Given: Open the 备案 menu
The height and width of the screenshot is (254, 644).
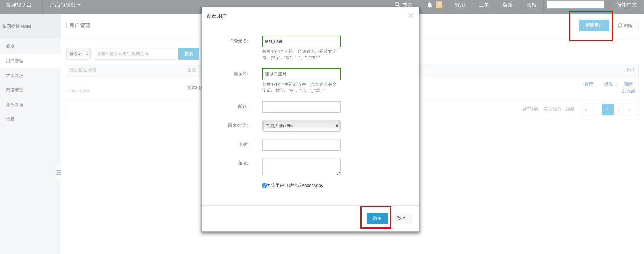Looking at the screenshot, I should (x=508, y=5).
